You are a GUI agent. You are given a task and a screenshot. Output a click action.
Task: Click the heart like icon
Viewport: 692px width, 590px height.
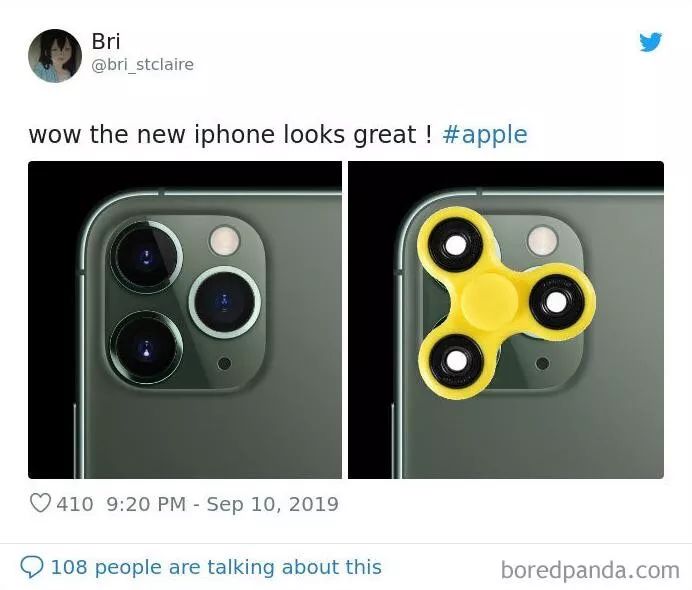click(x=40, y=503)
